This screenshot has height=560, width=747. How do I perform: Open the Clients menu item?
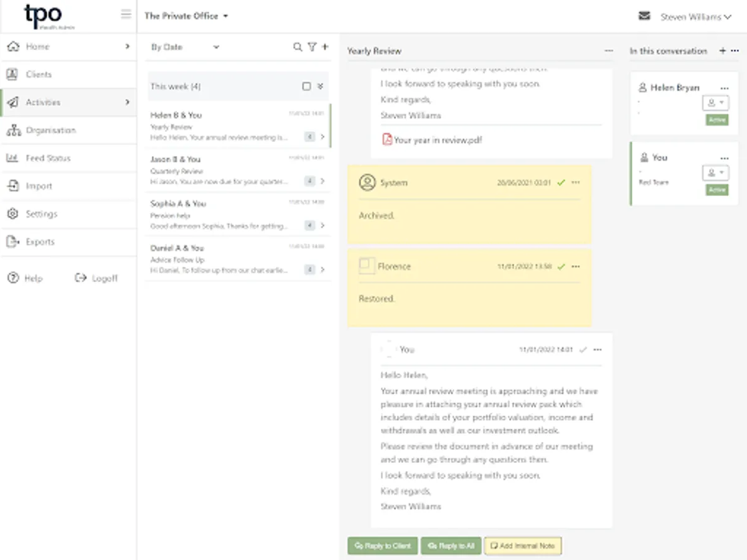click(39, 75)
